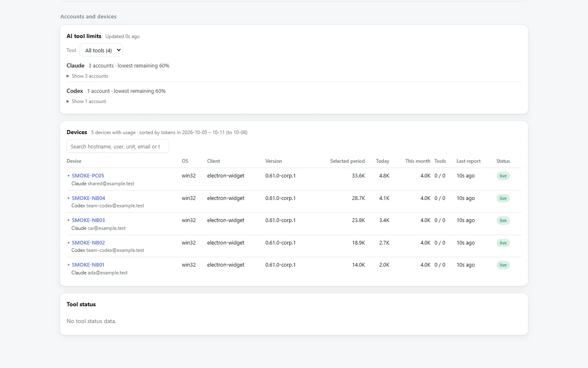This screenshot has height=368, width=588.
Task: Click the No tool status data message
Action: point(91,321)
